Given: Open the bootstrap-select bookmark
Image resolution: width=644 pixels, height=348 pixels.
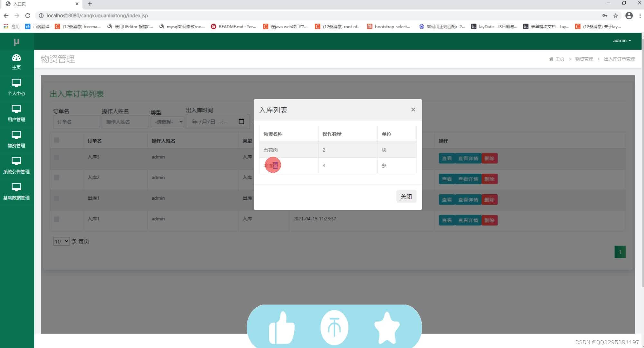Looking at the screenshot, I should pyautogui.click(x=389, y=26).
